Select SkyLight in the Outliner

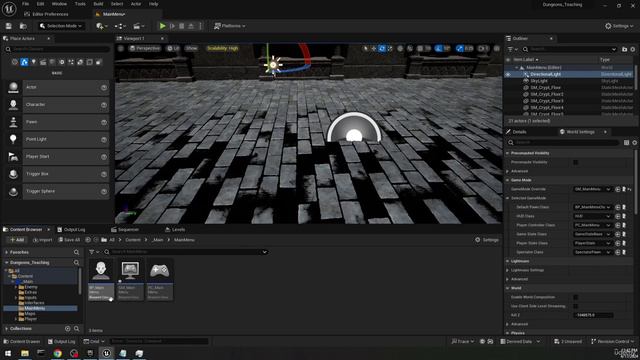539,81
